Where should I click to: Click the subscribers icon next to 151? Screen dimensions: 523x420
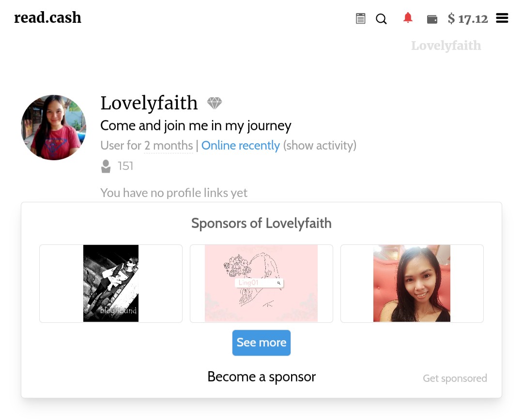tap(106, 166)
